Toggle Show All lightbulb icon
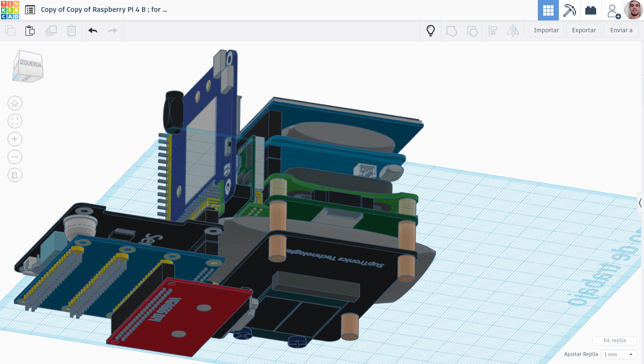The height and width of the screenshot is (364, 644). pos(430,31)
